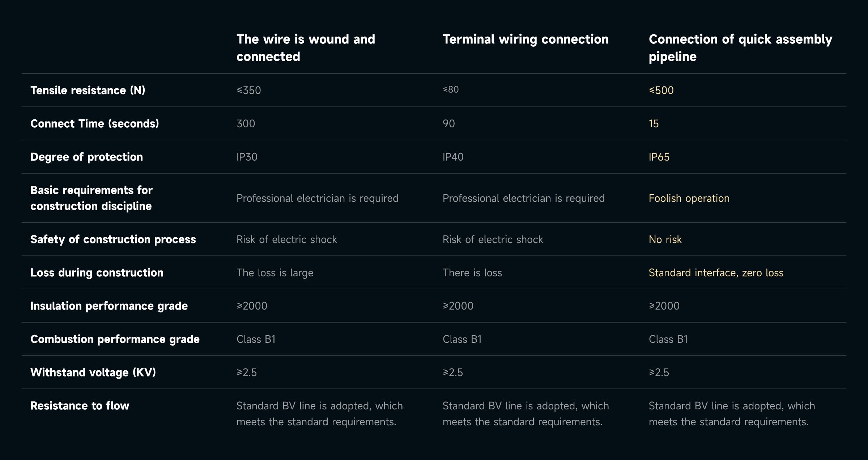Click the 'Tensile resistance (N)' row label
The width and height of the screenshot is (868, 460).
tap(88, 90)
